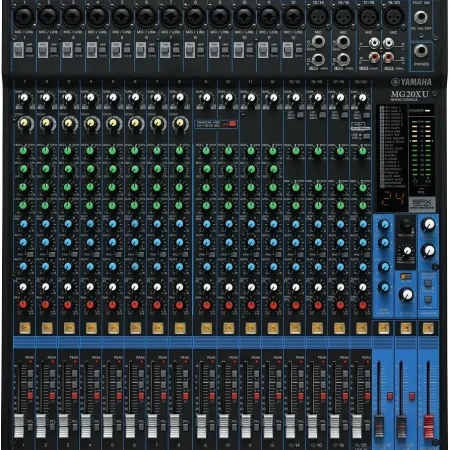
Task: Click the white FX send knob on channel 6
Action: point(135,287)
